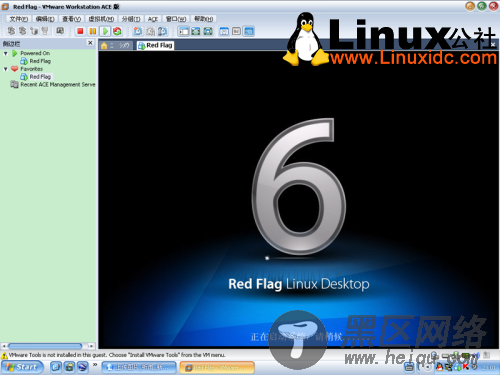Click the VMware window icon in the title bar

(5, 7)
